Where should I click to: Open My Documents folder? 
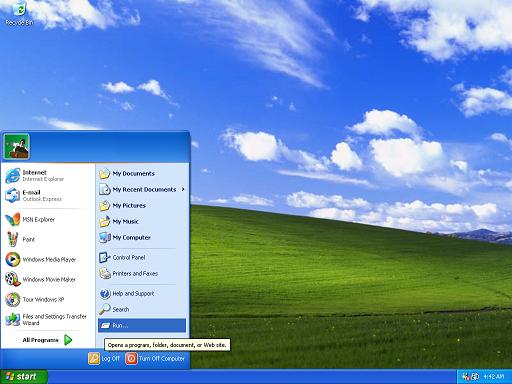pos(142,174)
